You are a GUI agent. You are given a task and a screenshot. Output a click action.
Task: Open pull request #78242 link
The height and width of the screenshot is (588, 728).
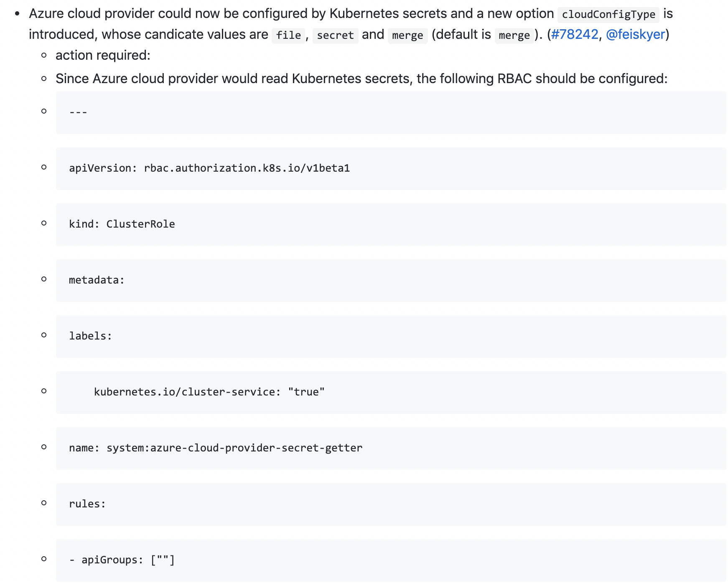pos(575,34)
